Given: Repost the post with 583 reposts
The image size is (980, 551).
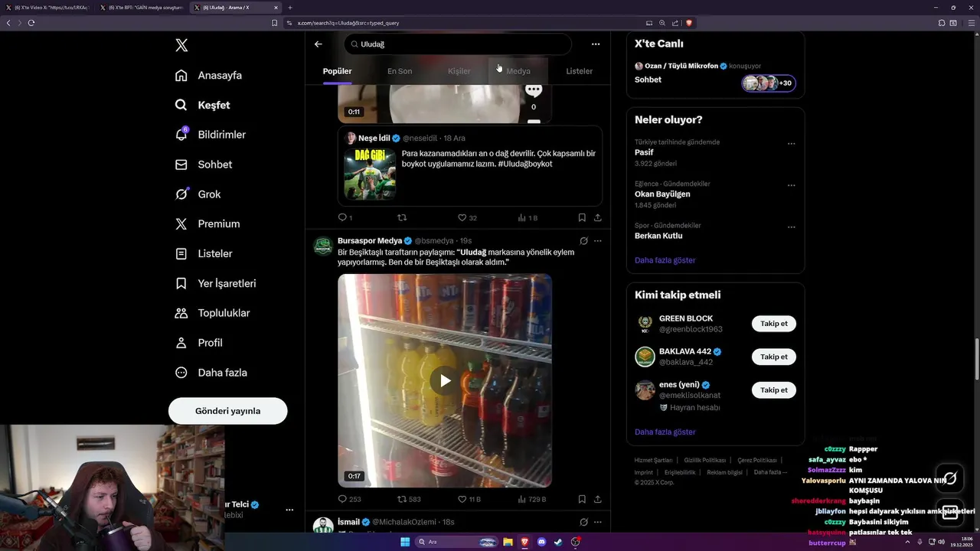Looking at the screenshot, I should click(409, 499).
